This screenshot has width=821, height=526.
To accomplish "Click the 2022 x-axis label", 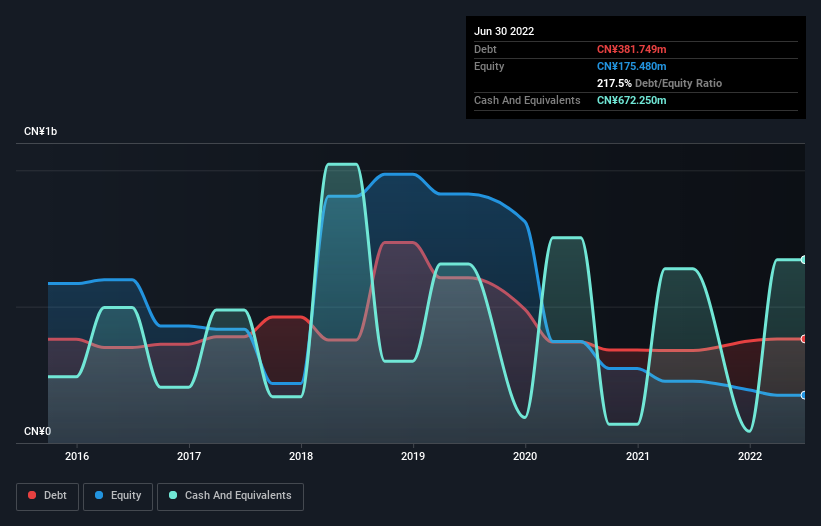I will click(x=750, y=456).
